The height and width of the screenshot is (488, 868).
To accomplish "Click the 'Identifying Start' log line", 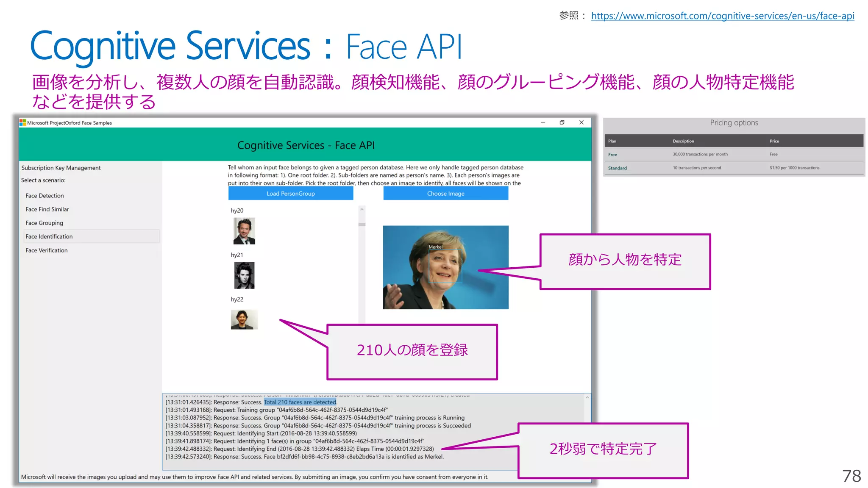I will (x=261, y=433).
